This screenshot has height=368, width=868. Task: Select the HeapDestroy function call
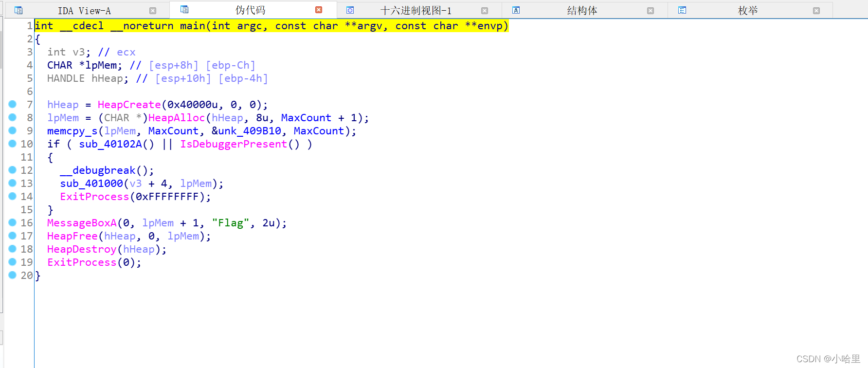tap(82, 249)
